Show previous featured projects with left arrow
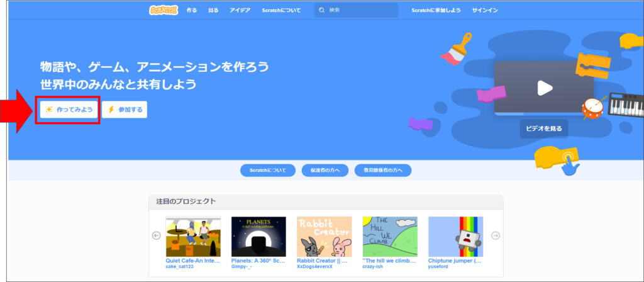The height and width of the screenshot is (282, 644). [156, 235]
